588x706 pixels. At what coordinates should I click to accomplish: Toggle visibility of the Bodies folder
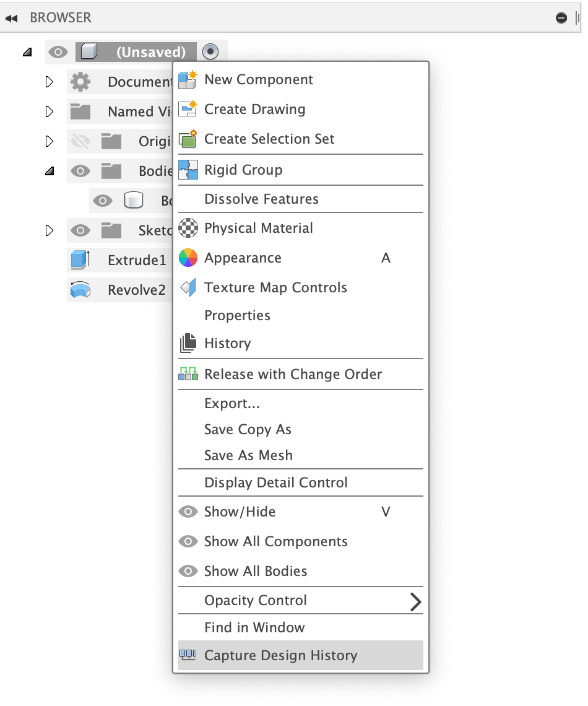(x=80, y=171)
